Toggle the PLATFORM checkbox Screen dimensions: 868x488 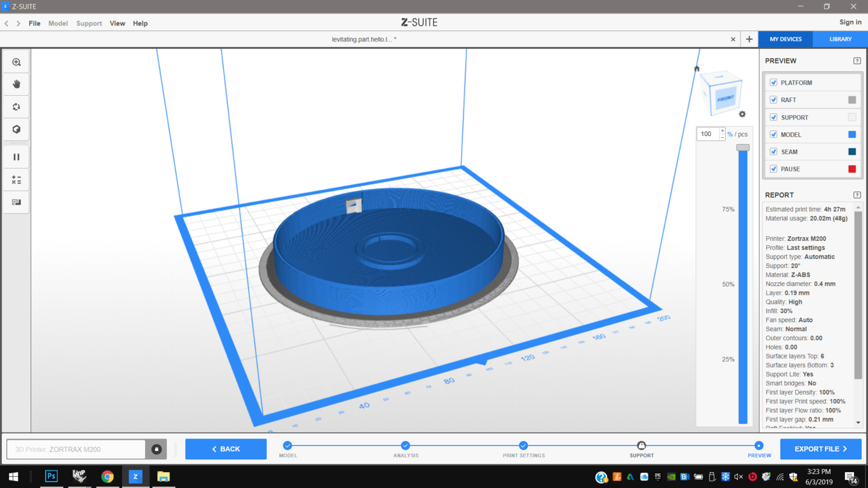773,83
